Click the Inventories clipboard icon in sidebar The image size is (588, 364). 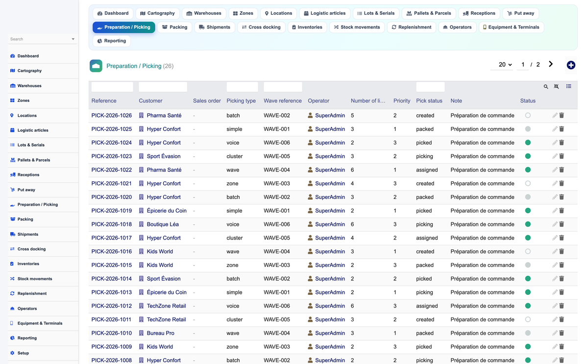[12, 264]
